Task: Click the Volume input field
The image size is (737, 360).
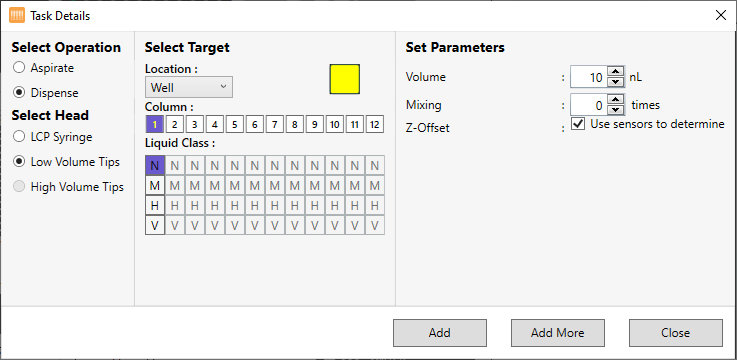Action: pos(589,77)
